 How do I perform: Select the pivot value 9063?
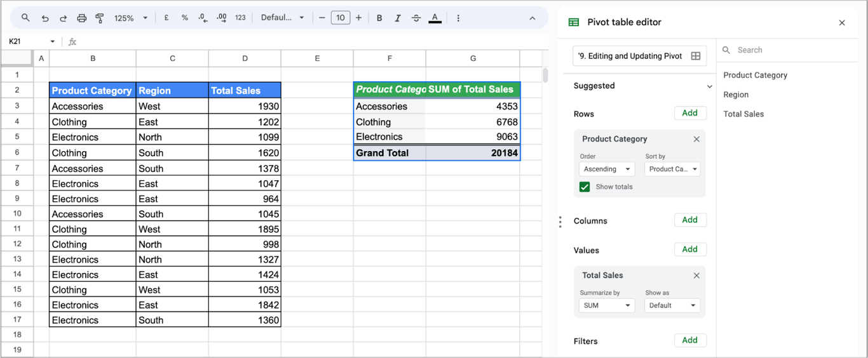point(473,136)
